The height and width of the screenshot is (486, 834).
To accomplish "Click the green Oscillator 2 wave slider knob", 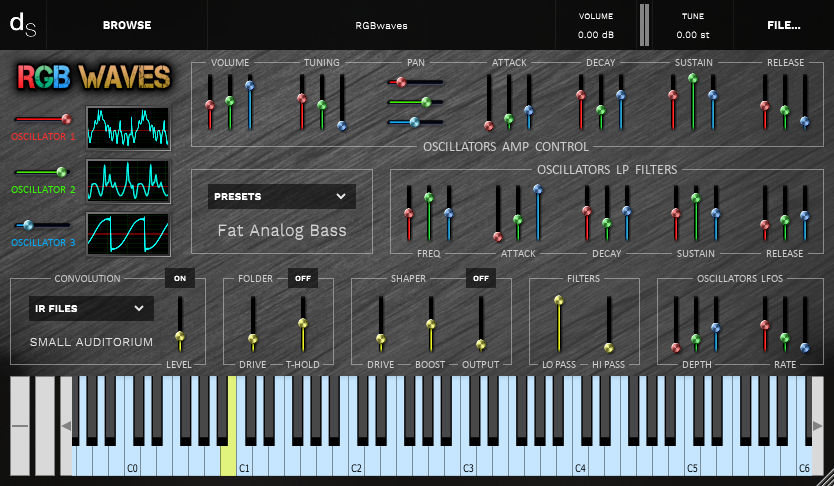I will [x=62, y=172].
